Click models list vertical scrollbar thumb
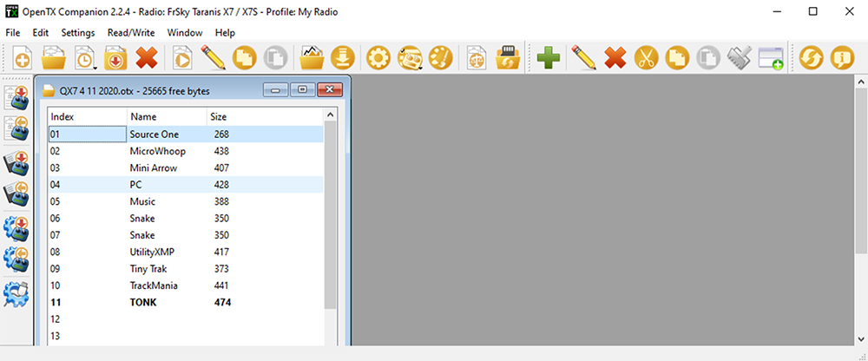868x361 pixels. (x=330, y=215)
